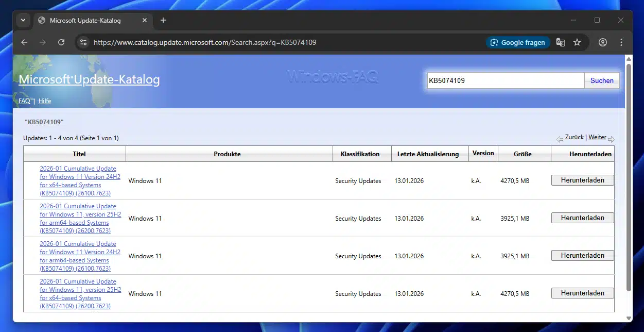Open the Chrome profile avatar icon
Image resolution: width=644 pixels, height=332 pixels.
(603, 42)
